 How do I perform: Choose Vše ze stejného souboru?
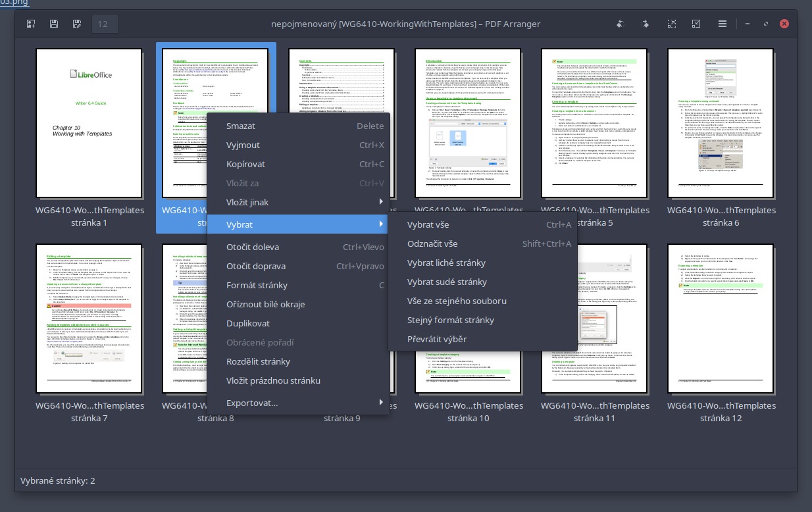tap(482, 301)
